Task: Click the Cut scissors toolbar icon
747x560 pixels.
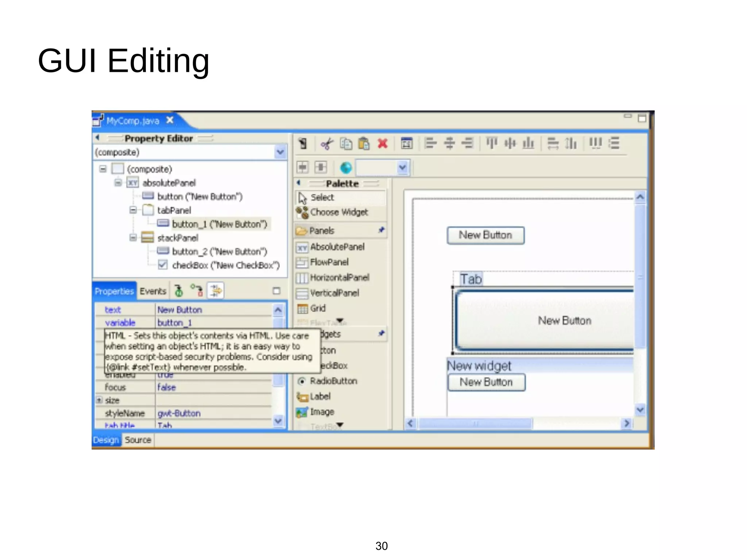Action: [327, 144]
